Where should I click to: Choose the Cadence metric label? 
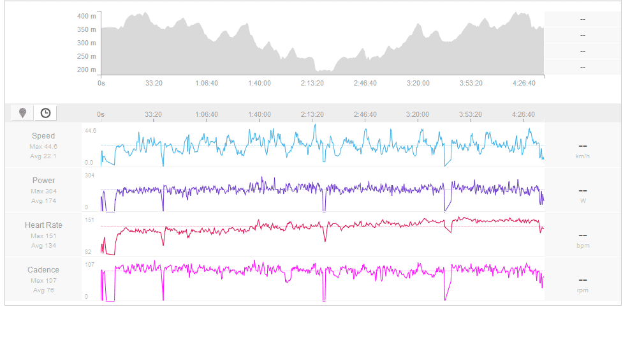click(43, 270)
